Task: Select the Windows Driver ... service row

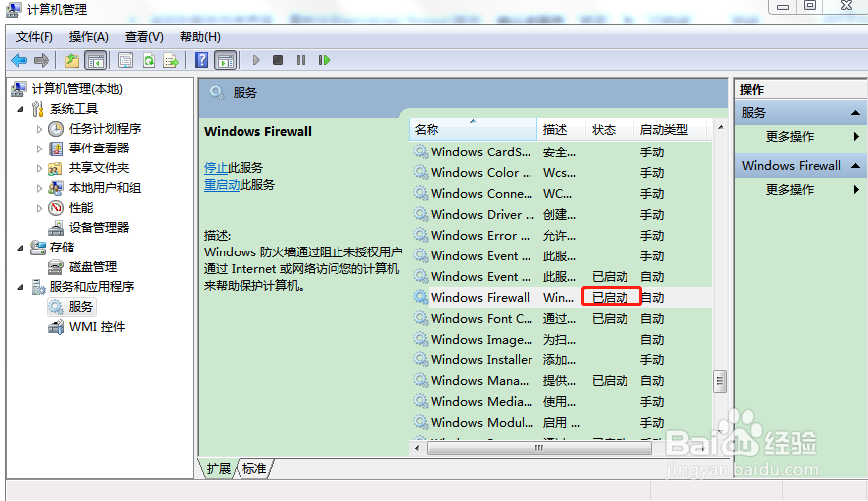Action: click(x=560, y=214)
